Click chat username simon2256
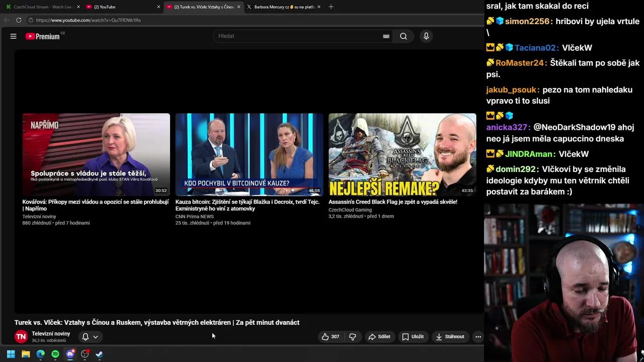 click(527, 21)
